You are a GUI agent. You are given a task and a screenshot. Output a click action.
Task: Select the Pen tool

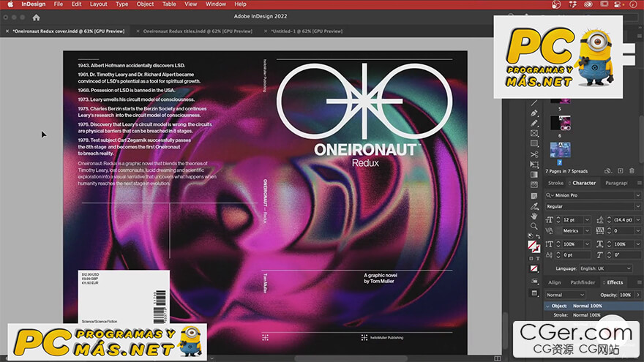point(534,113)
